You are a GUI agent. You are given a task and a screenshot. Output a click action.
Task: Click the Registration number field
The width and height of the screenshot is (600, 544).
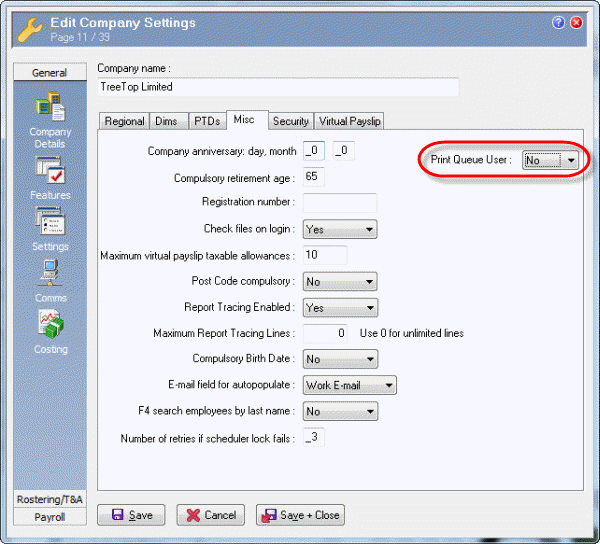[x=340, y=202]
